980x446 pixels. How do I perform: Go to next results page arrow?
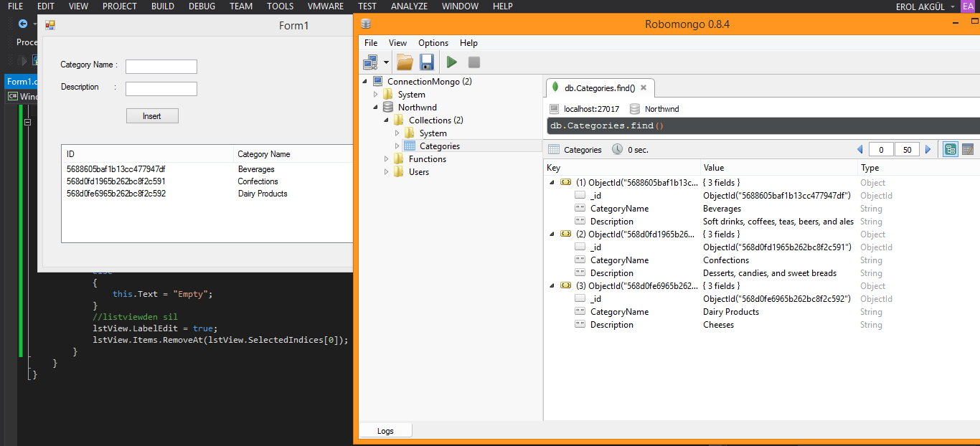[928, 150]
